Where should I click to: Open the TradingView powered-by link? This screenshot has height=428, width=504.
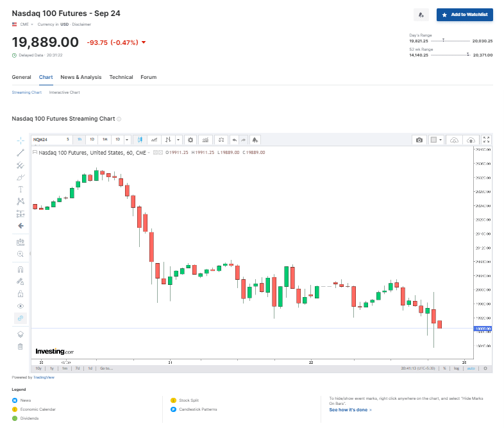coord(44,377)
